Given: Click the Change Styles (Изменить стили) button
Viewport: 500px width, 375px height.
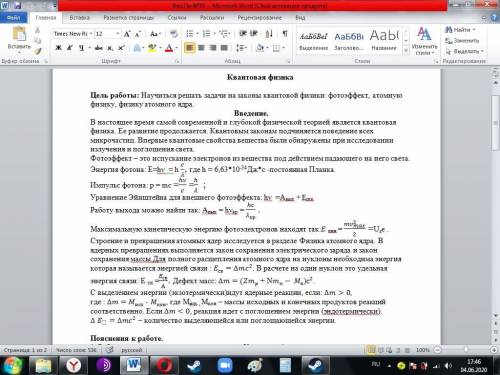Looking at the screenshot, I should (424, 41).
